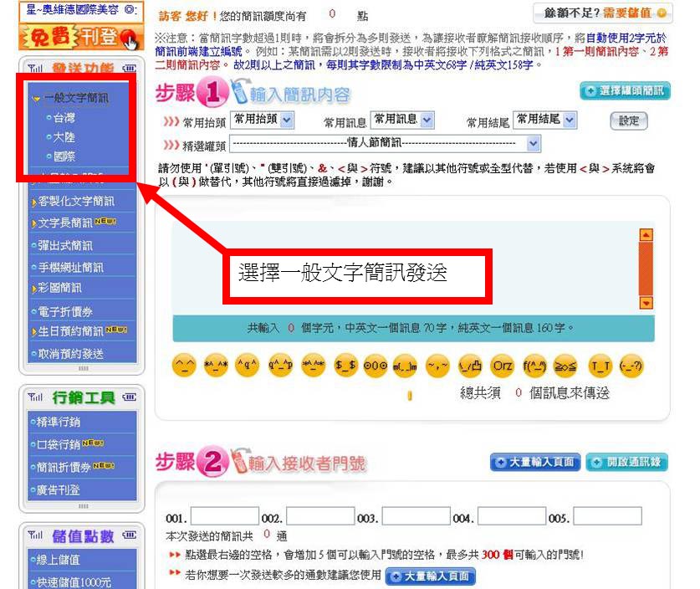Insert the ⊙0⊙ surprised emoticon
Viewport: 700px width, 589px height.
(x=375, y=366)
